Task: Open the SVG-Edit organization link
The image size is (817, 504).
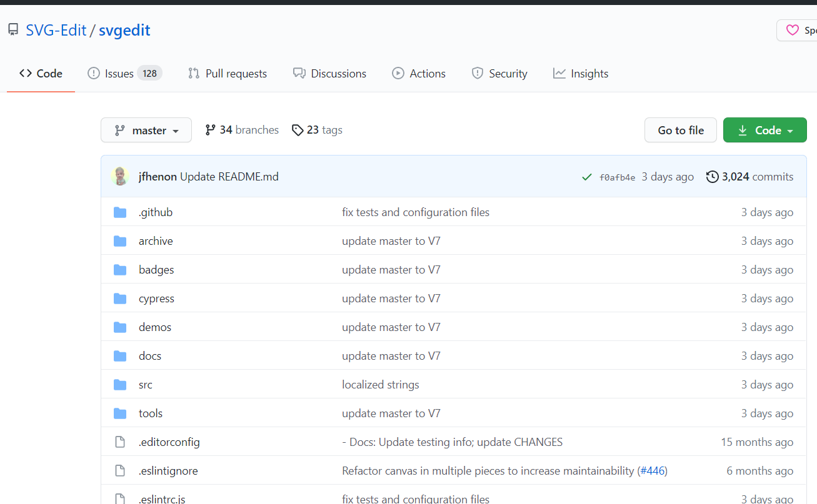Action: [56, 30]
